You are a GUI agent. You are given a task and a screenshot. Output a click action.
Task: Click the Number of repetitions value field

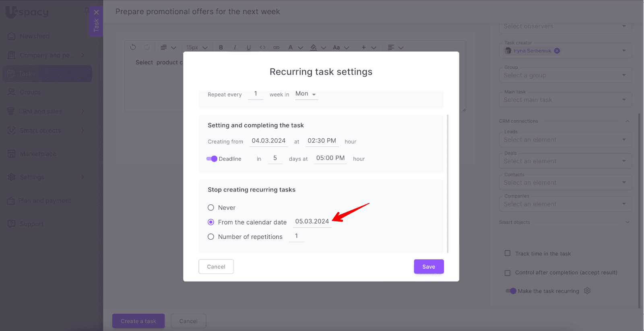coord(297,236)
